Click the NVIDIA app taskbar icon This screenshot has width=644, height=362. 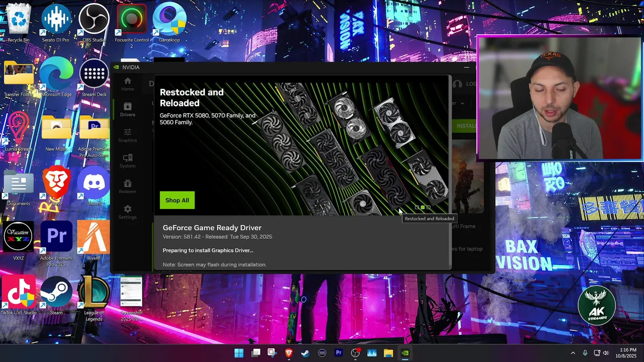coord(405,353)
